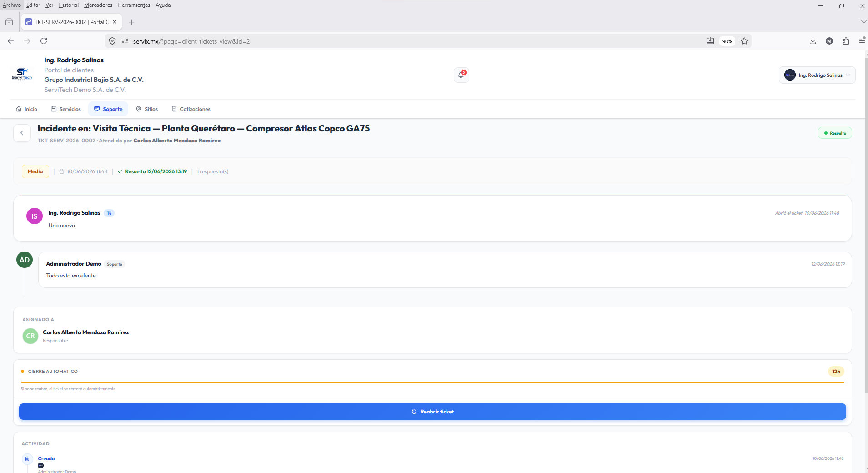Open the extensions puzzle icon
Image resolution: width=868 pixels, height=473 pixels.
(x=846, y=41)
